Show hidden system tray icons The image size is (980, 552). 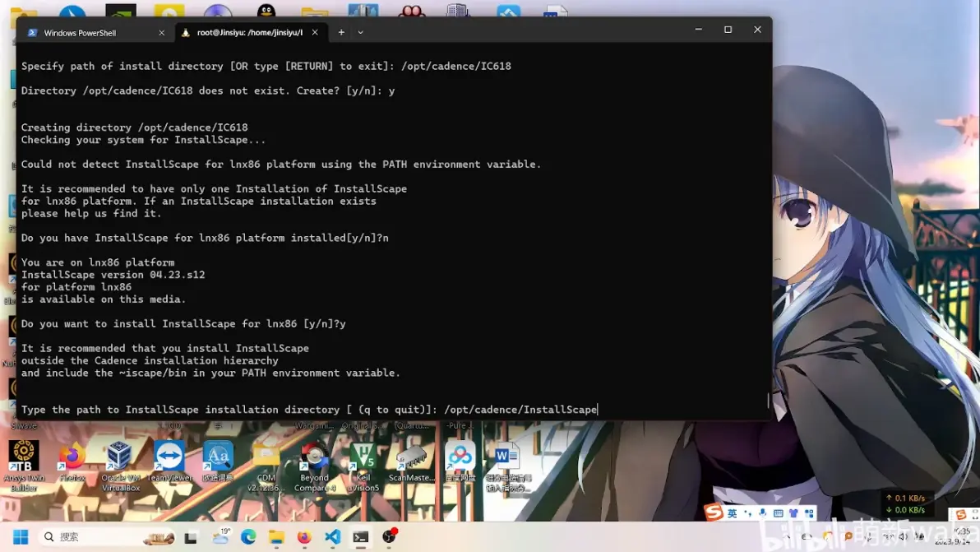click(788, 536)
